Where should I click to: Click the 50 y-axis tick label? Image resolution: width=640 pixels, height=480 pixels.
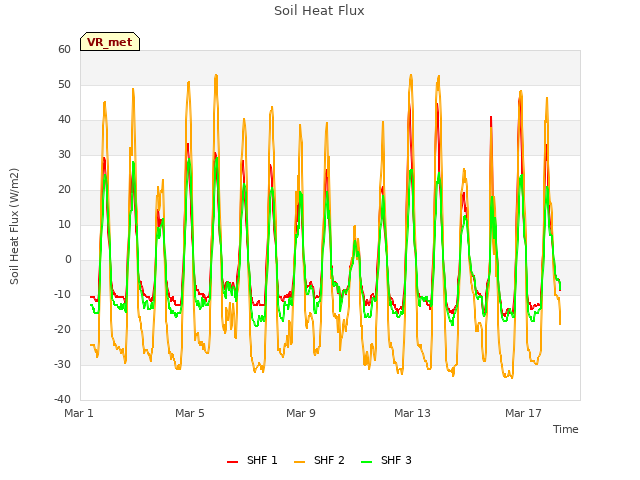pos(64,84)
